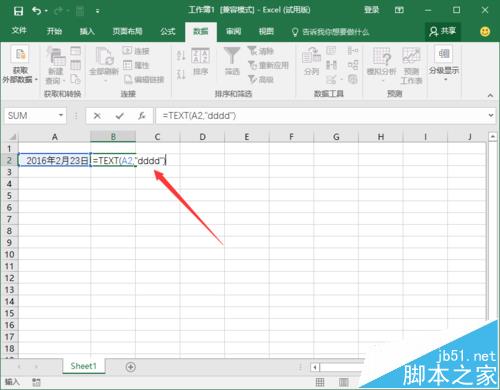Confirm the formula with the checkmark icon

click(119, 116)
